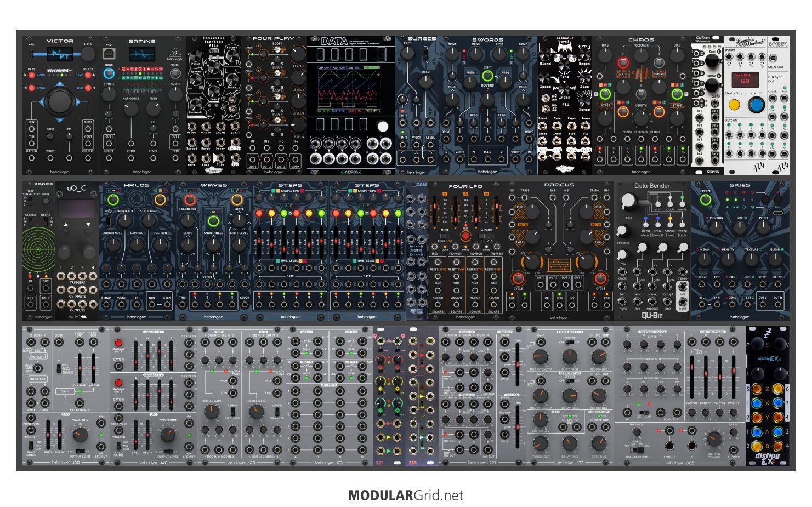Screen dimensions: 812x507
Task: Click the HARMONICS knob on Brains
Action: tap(131, 109)
